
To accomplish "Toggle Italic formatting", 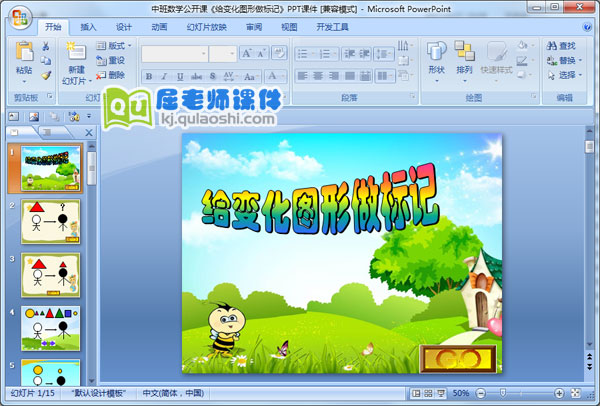I will click(x=164, y=76).
